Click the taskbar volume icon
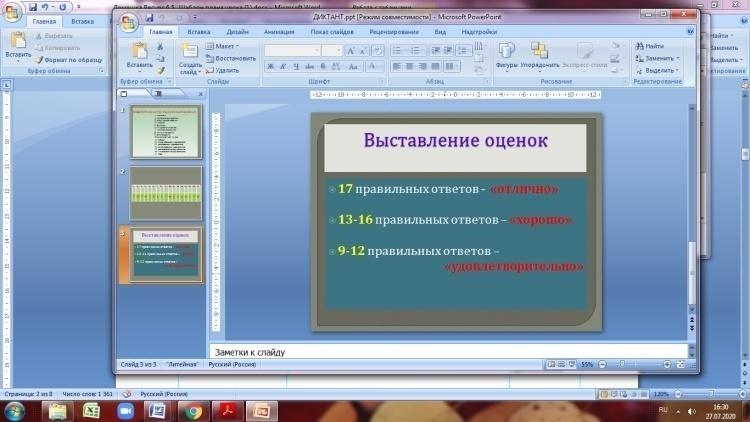This screenshot has width=750, height=422. (x=692, y=411)
